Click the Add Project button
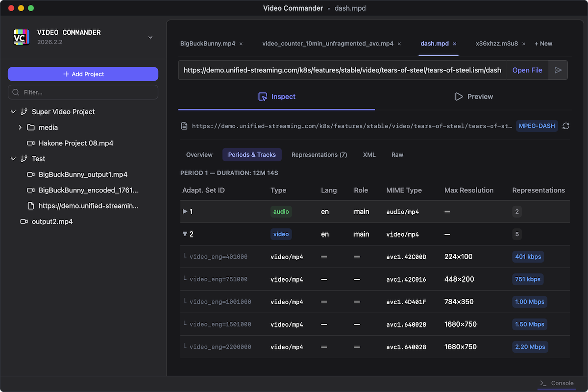 [83, 73]
